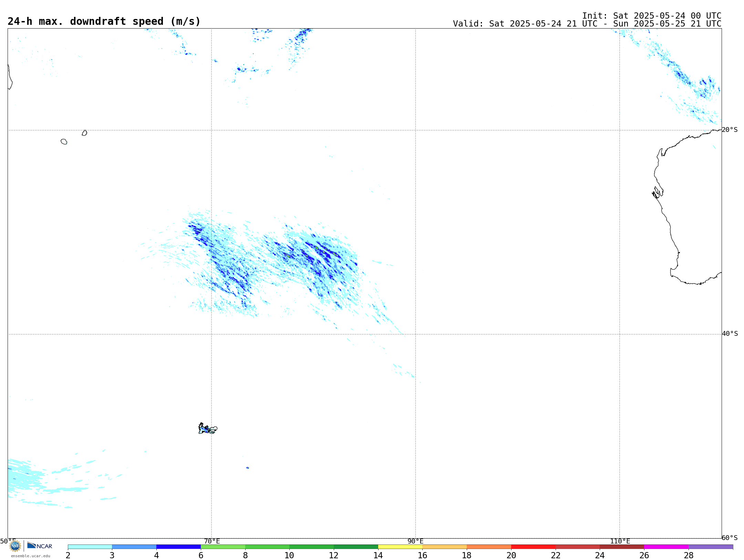Click the 60°S latitude label

click(x=730, y=538)
